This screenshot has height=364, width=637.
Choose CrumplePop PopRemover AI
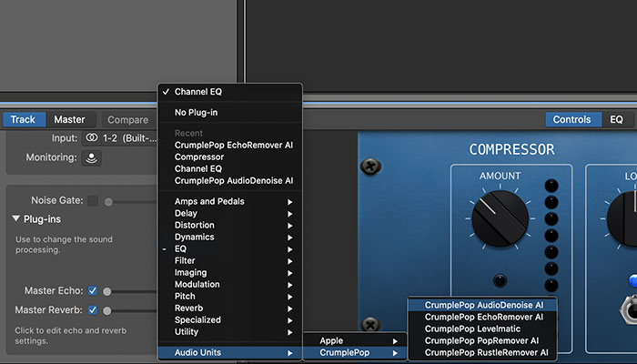point(482,340)
